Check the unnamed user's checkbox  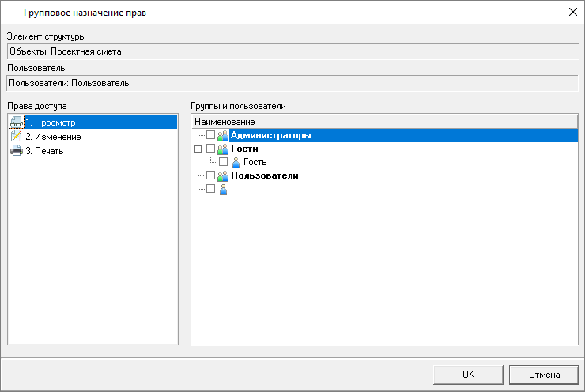coord(210,189)
